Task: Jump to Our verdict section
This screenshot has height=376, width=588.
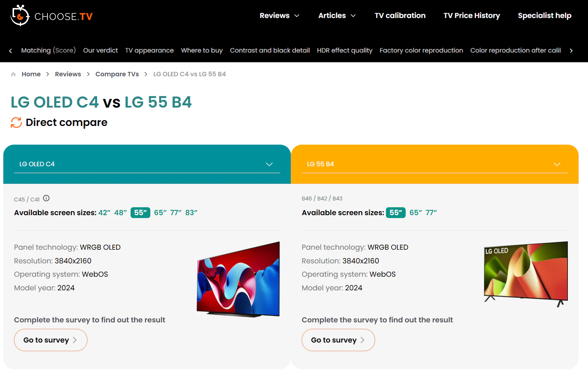Action: (100, 50)
